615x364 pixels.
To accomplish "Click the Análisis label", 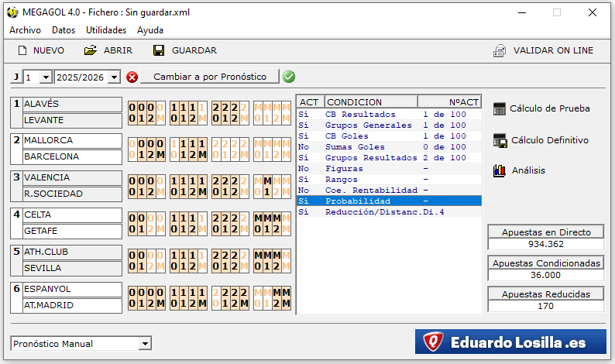I will 529,170.
